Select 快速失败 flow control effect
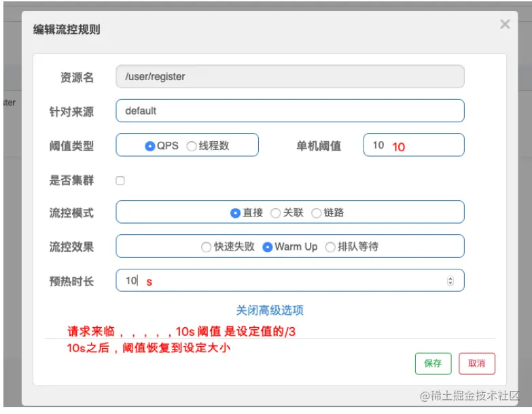The height and width of the screenshot is (414, 532). pos(206,247)
